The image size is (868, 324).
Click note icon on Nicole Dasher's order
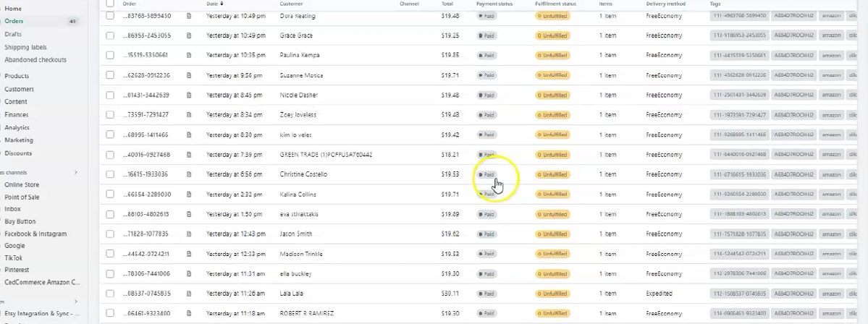click(189, 95)
